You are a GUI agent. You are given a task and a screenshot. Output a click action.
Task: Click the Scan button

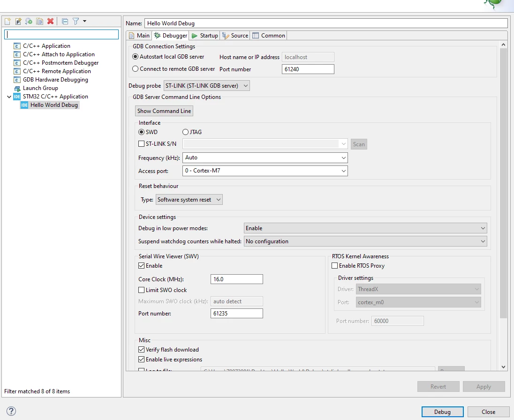click(359, 144)
